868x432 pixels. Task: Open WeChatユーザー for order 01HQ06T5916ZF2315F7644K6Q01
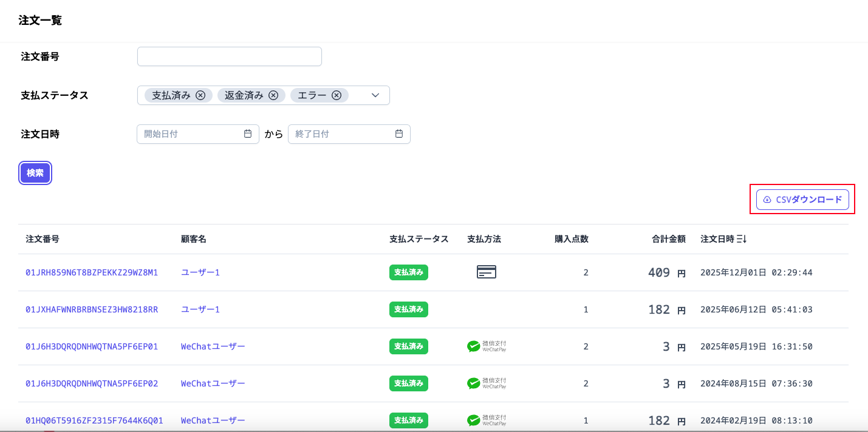213,420
